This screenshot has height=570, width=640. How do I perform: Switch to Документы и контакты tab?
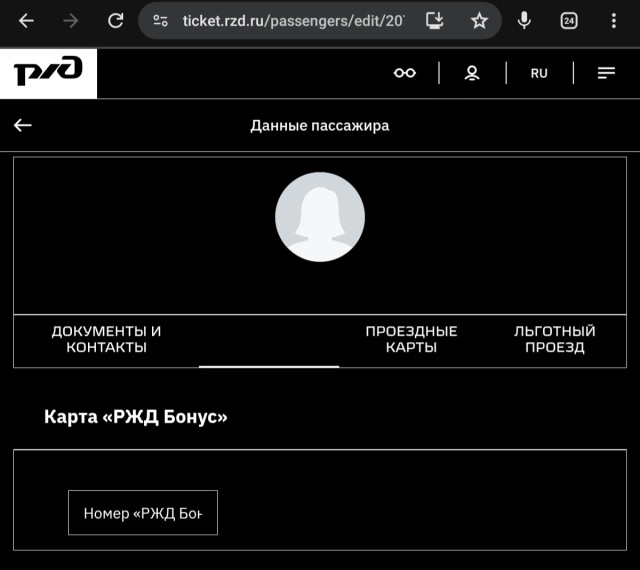pyautogui.click(x=106, y=339)
